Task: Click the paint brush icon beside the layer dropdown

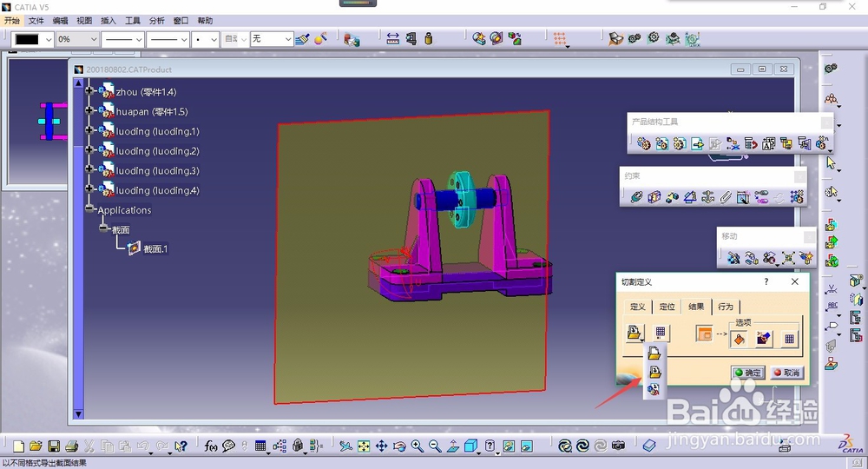Action: [302, 39]
